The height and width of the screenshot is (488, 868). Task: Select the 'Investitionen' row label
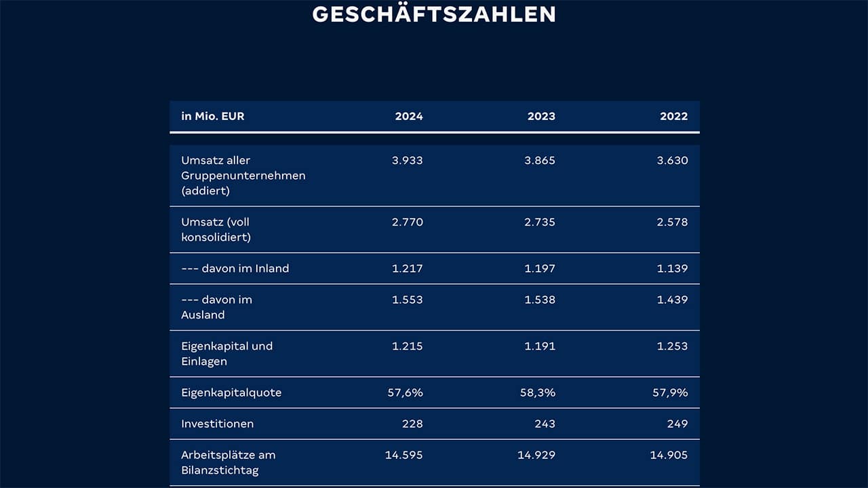217,424
